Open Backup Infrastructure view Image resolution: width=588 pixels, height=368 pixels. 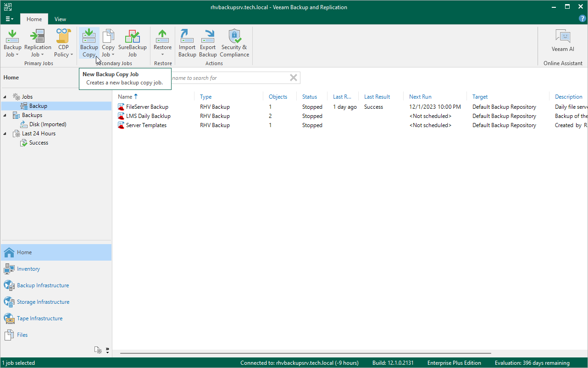(x=56, y=285)
